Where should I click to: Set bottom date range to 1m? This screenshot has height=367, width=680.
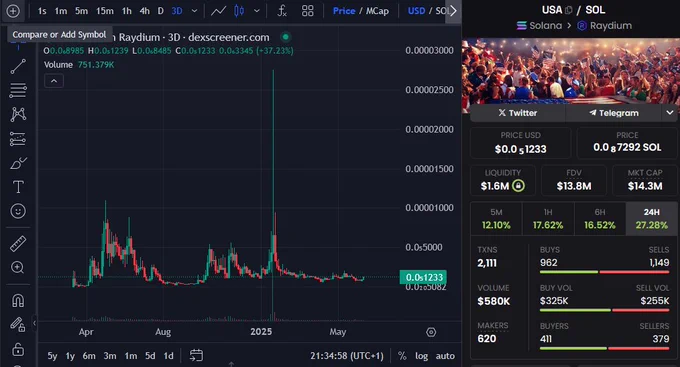131,356
